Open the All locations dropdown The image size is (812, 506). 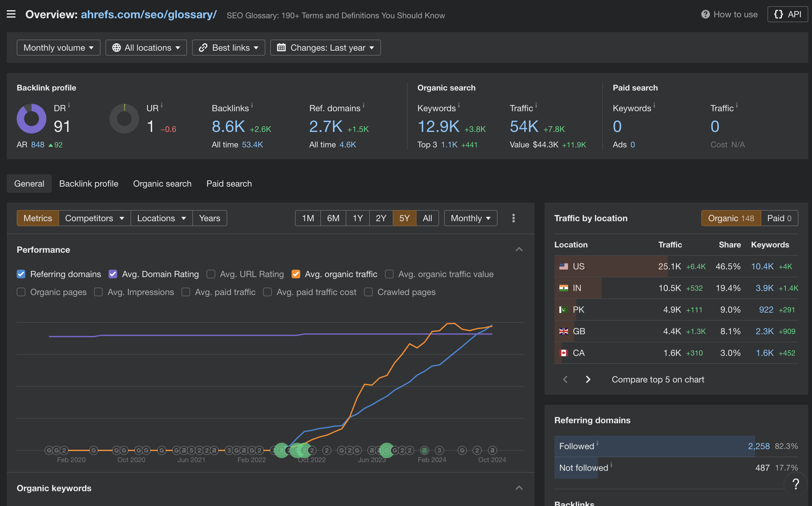146,48
